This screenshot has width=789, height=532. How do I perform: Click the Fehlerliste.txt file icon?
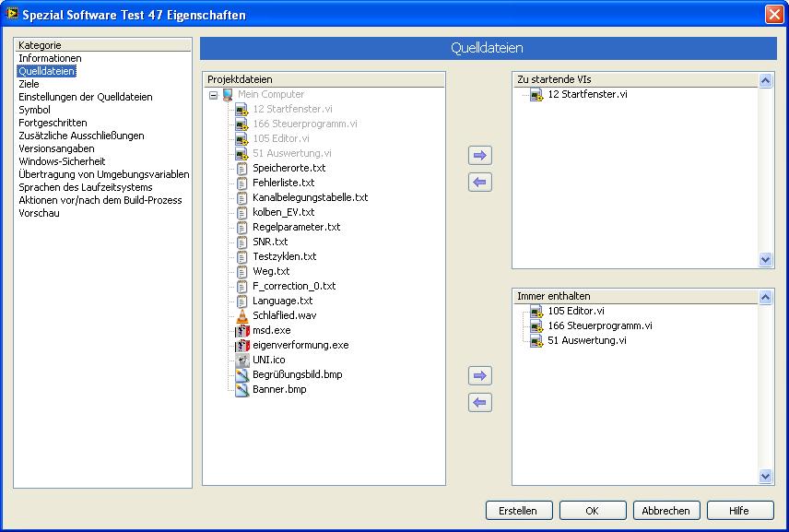tap(242, 183)
